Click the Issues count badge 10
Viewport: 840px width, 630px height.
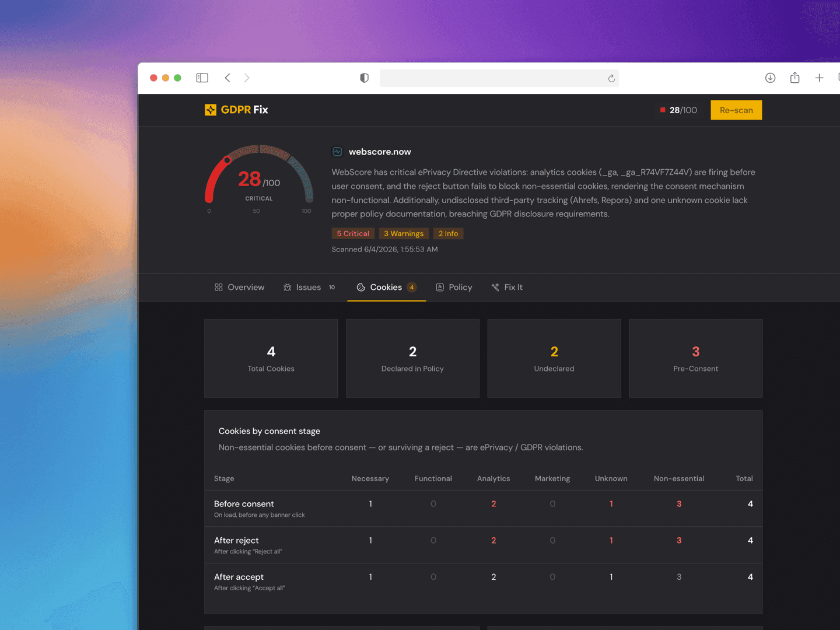click(x=332, y=287)
